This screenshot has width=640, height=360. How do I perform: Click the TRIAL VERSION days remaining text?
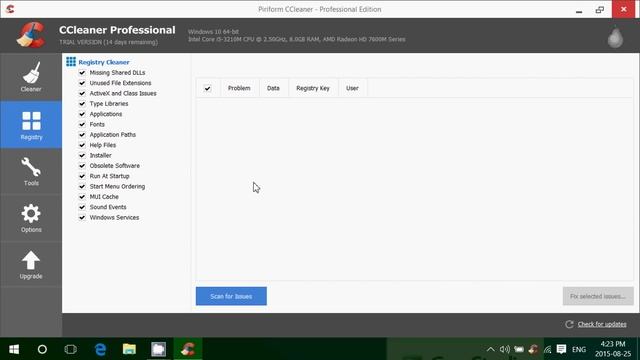pos(109,42)
